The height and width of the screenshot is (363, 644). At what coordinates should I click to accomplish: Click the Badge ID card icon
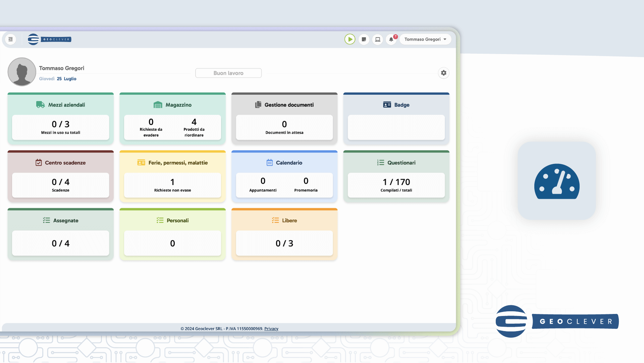click(387, 105)
